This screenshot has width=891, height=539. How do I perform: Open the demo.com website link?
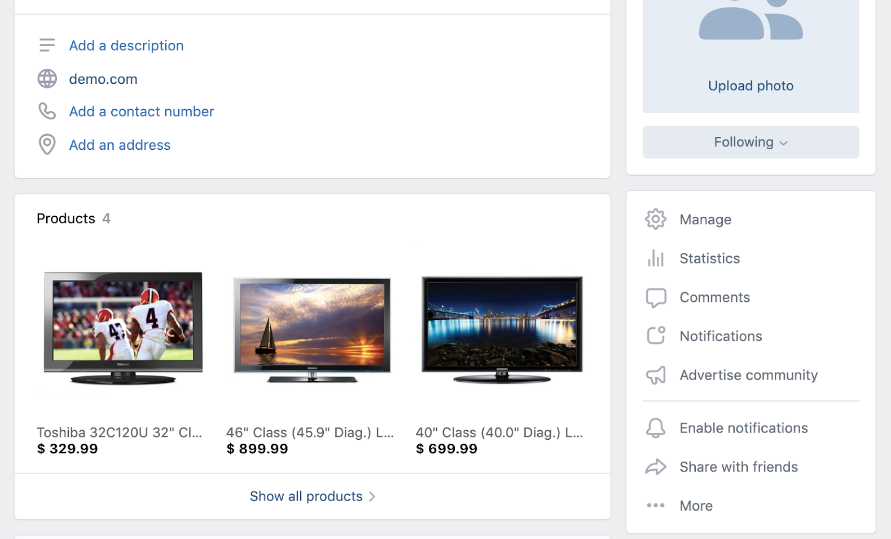103,79
